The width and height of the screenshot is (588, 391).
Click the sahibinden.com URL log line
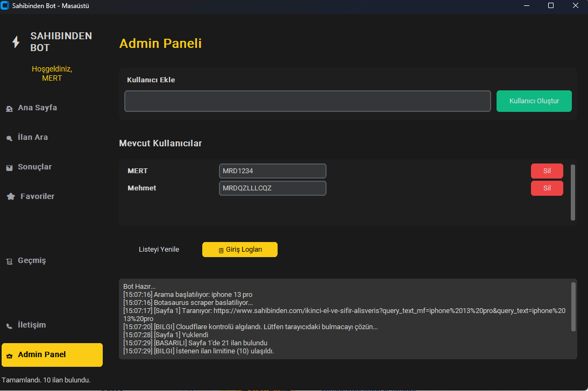(x=344, y=315)
